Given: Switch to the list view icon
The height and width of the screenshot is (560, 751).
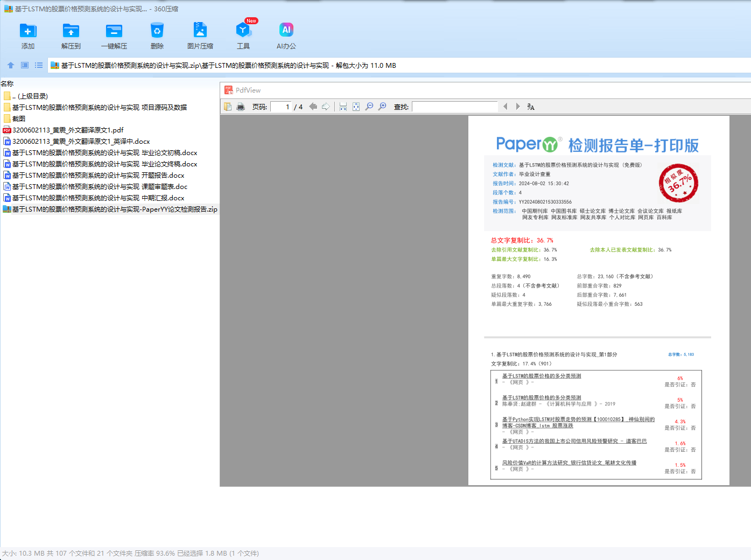Looking at the screenshot, I should pyautogui.click(x=39, y=65).
